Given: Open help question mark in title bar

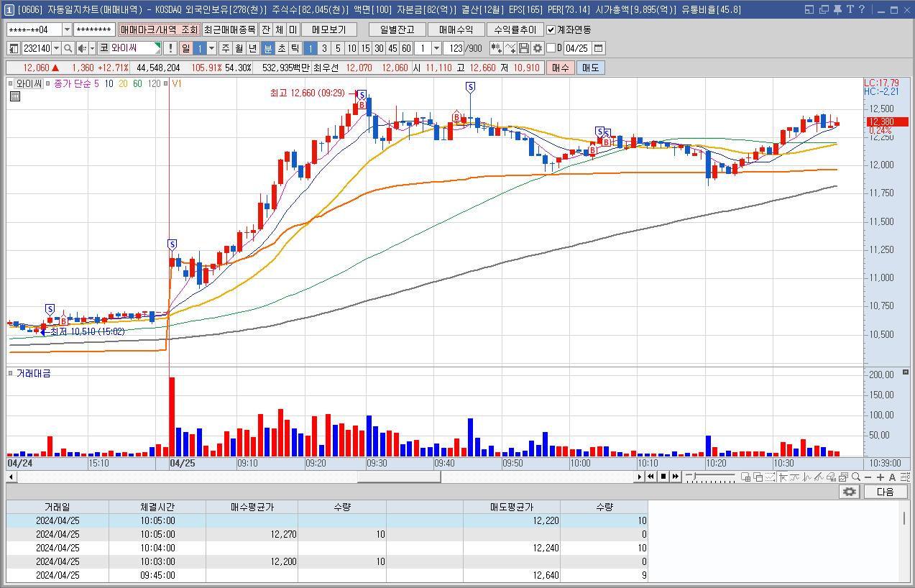Looking at the screenshot, I should point(862,9).
